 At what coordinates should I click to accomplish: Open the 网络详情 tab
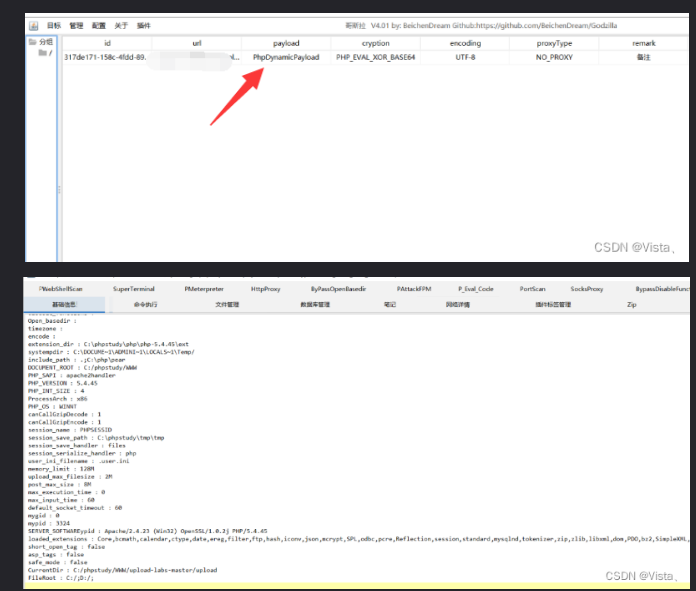point(458,305)
